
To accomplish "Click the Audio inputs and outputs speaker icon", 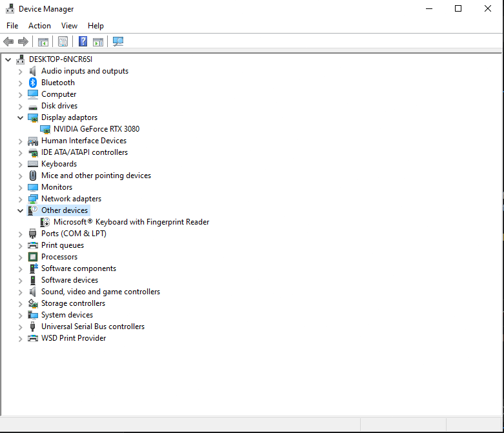I will coord(33,71).
